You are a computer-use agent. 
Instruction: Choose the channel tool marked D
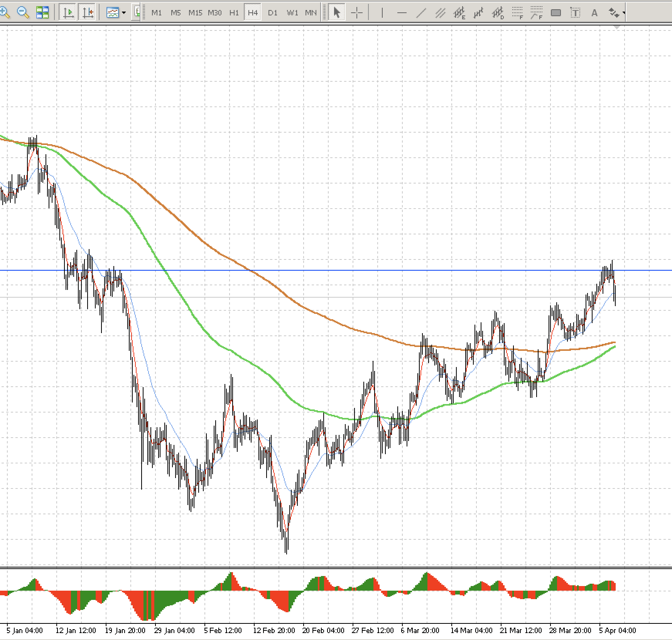498,13
